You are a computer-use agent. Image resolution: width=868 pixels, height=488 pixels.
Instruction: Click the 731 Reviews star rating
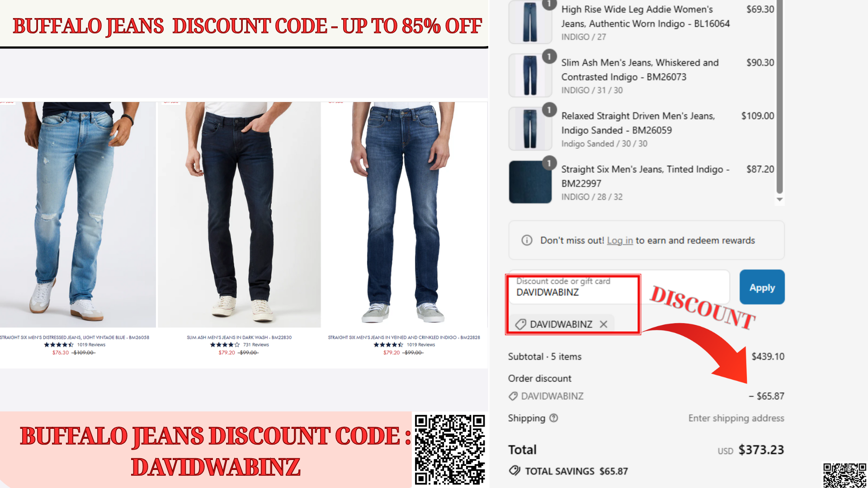click(x=225, y=345)
